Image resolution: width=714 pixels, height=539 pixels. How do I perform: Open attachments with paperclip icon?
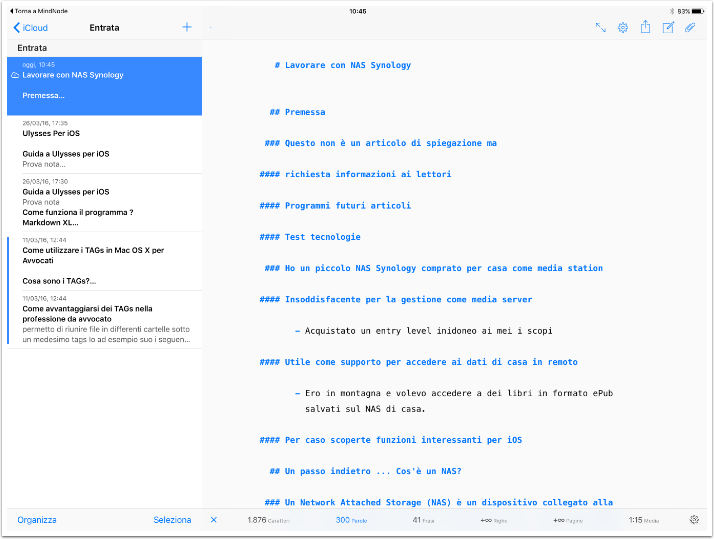click(690, 28)
